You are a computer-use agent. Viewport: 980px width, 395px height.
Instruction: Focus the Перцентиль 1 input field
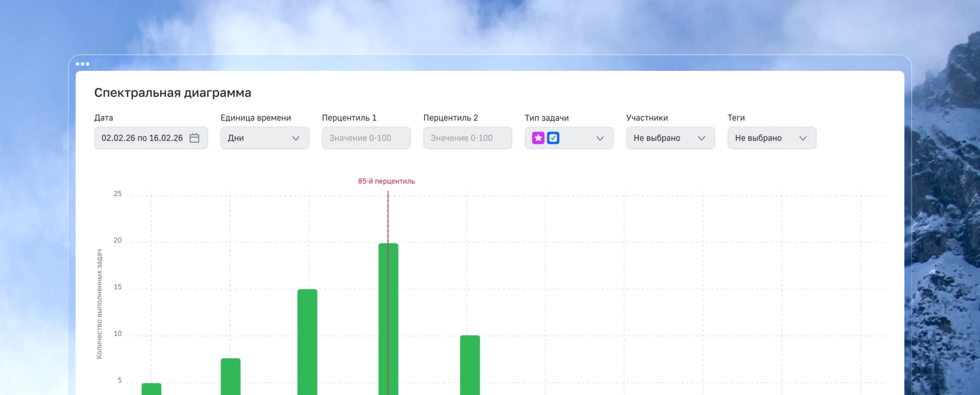366,138
